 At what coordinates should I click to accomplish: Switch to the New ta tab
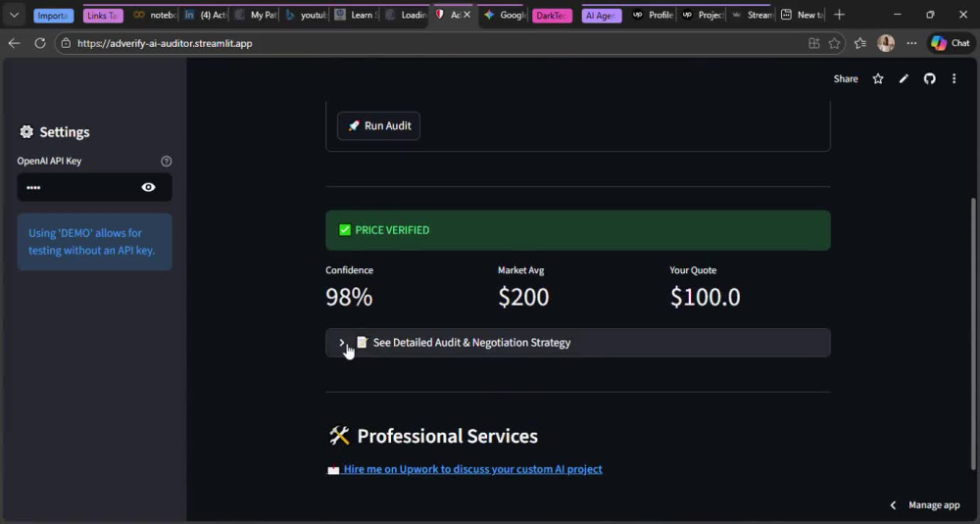(803, 15)
